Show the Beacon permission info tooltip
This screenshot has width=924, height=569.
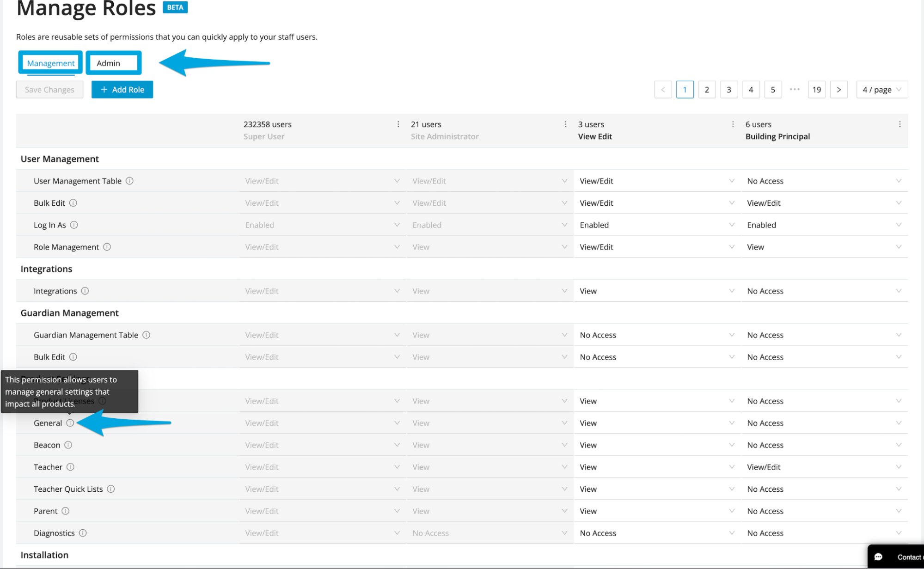click(x=69, y=445)
